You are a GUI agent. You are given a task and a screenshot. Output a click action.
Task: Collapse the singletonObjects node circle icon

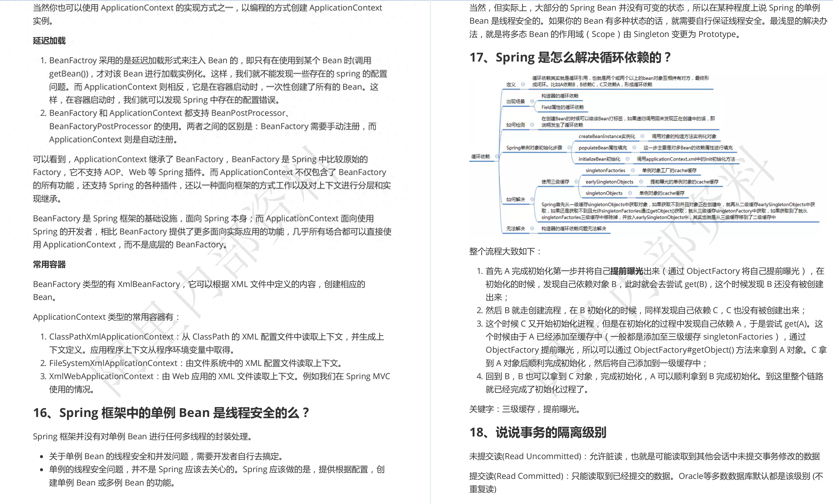(630, 193)
